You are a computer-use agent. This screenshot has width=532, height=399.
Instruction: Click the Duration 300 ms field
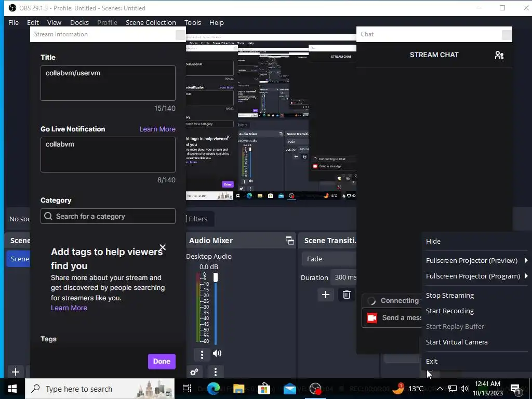point(344,277)
